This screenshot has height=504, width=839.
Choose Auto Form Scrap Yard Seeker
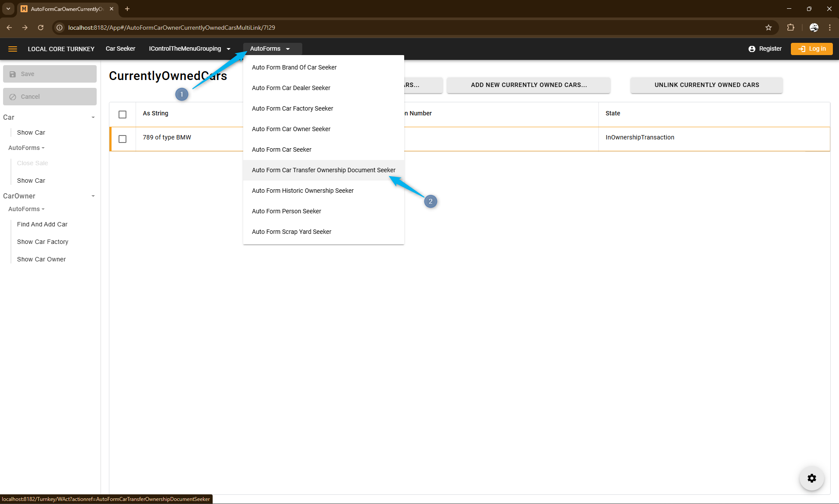coord(291,232)
